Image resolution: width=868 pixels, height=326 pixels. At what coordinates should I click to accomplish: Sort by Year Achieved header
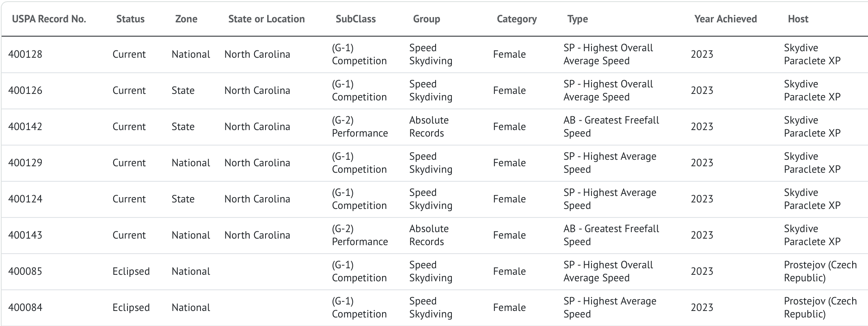click(x=725, y=19)
